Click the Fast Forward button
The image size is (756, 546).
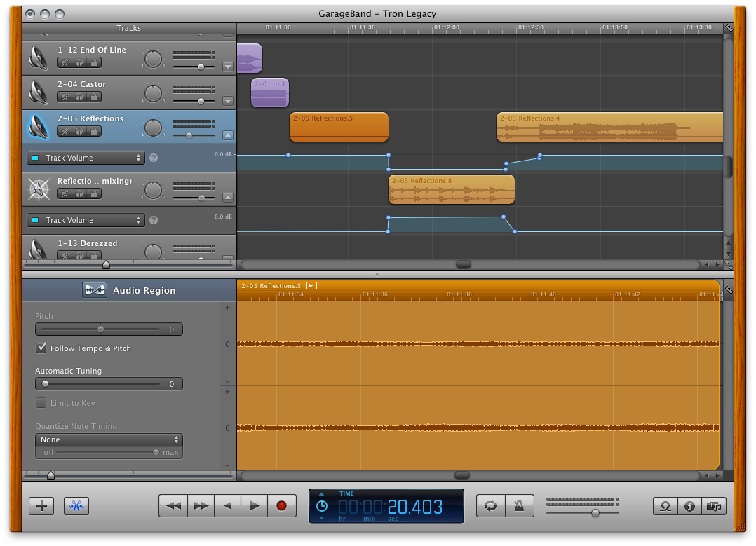(x=201, y=506)
